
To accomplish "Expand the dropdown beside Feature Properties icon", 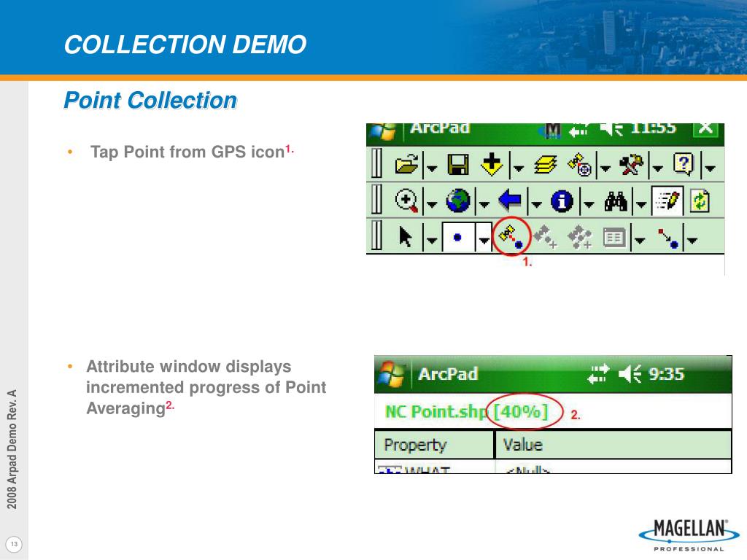I will (639, 240).
